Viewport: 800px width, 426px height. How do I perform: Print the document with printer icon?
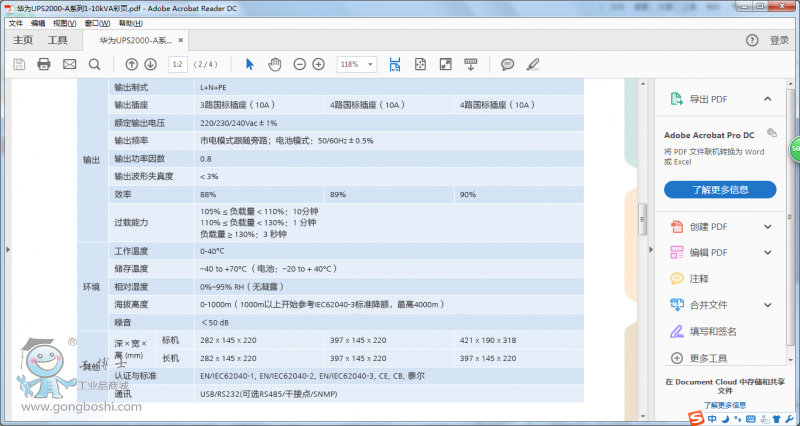[44, 64]
